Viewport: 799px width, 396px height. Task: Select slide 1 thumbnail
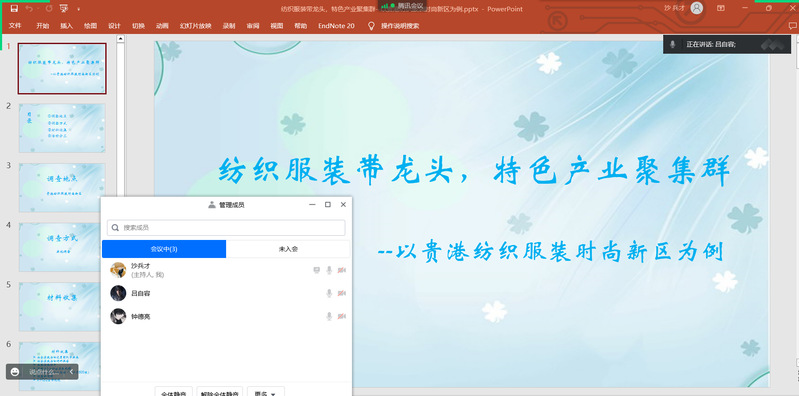(x=62, y=68)
